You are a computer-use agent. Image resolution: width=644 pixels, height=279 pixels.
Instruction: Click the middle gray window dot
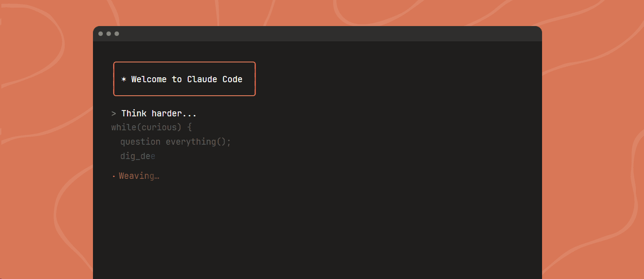(109, 34)
